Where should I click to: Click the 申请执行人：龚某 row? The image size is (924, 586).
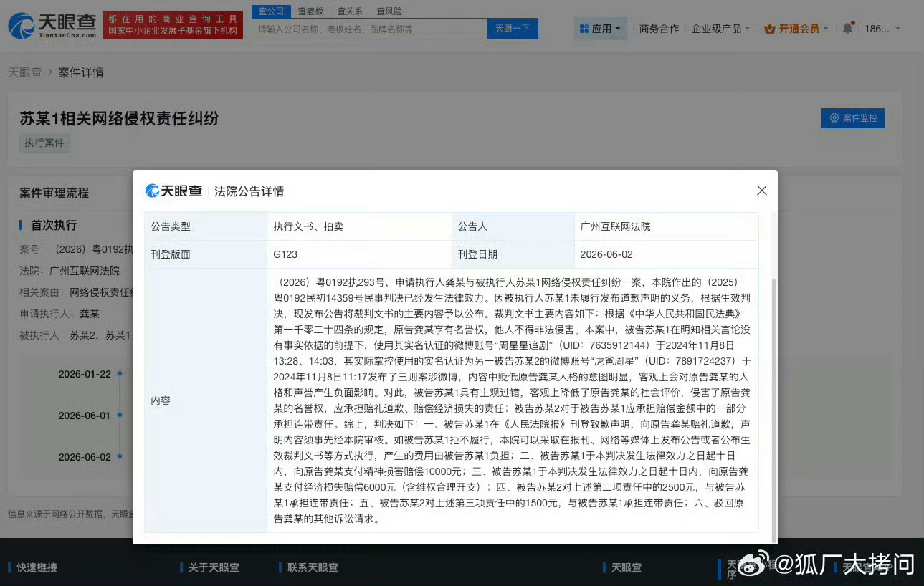59,314
